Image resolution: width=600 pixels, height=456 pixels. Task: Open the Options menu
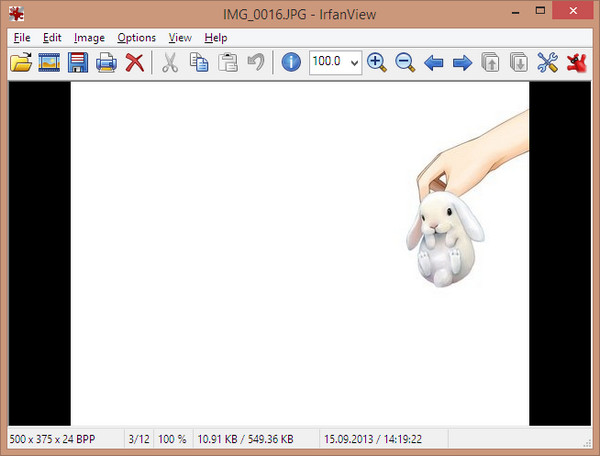[136, 38]
